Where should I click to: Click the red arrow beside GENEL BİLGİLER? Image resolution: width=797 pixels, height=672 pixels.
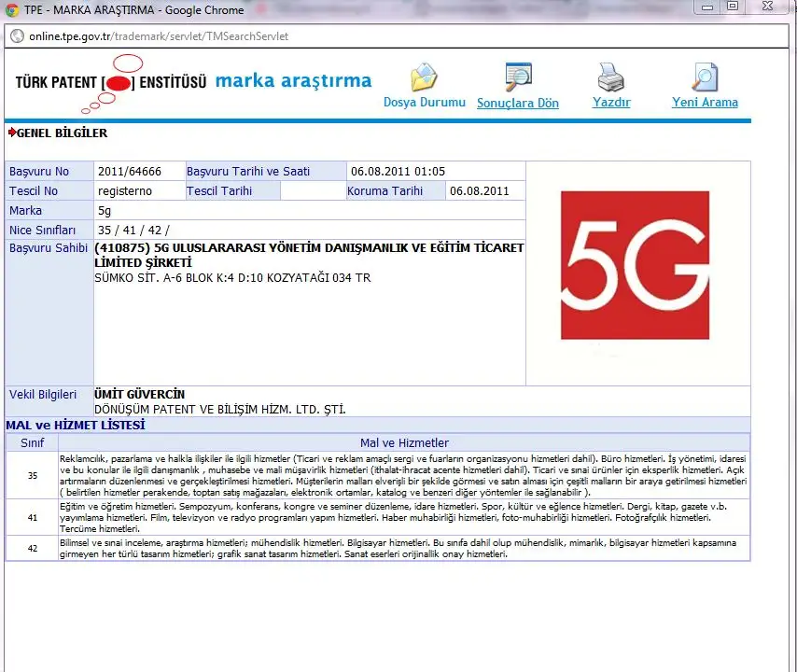tap(11, 133)
